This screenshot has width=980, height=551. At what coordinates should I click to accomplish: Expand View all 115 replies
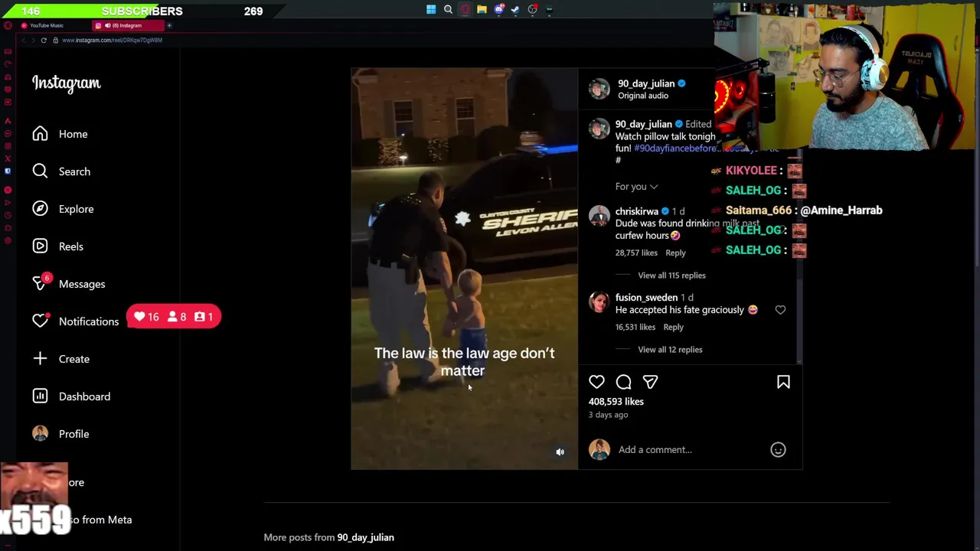(x=671, y=275)
